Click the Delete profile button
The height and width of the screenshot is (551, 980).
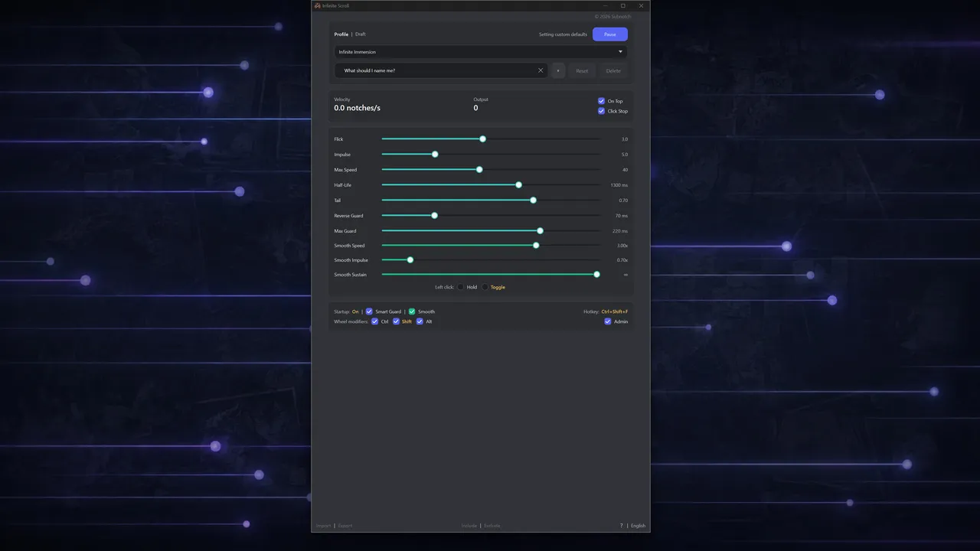tap(613, 70)
